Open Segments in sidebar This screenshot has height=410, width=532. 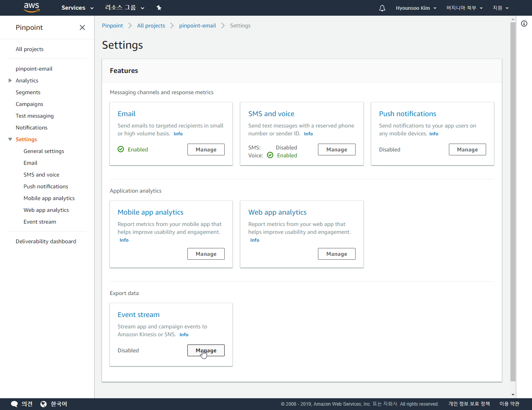click(28, 92)
